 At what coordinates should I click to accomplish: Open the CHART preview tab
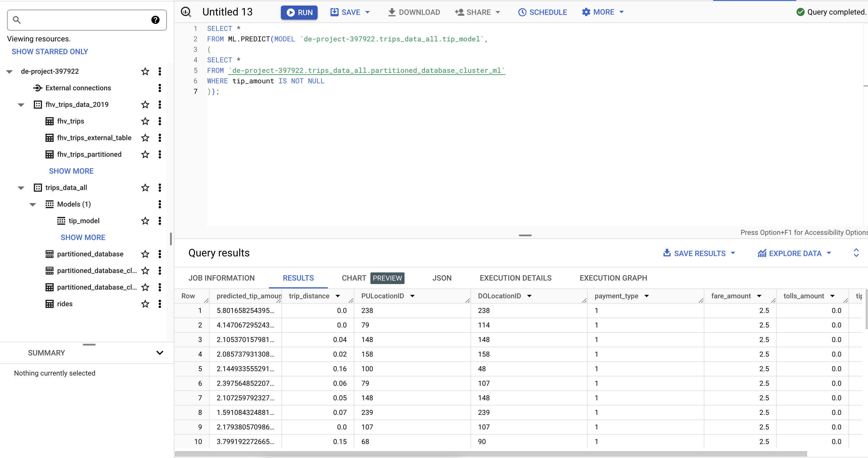coord(373,278)
